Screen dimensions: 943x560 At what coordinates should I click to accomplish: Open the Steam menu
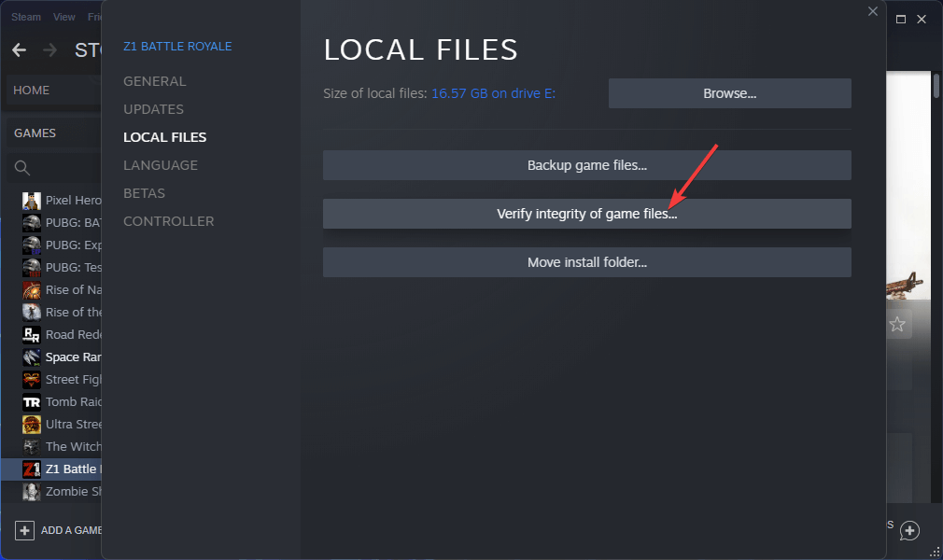point(26,17)
